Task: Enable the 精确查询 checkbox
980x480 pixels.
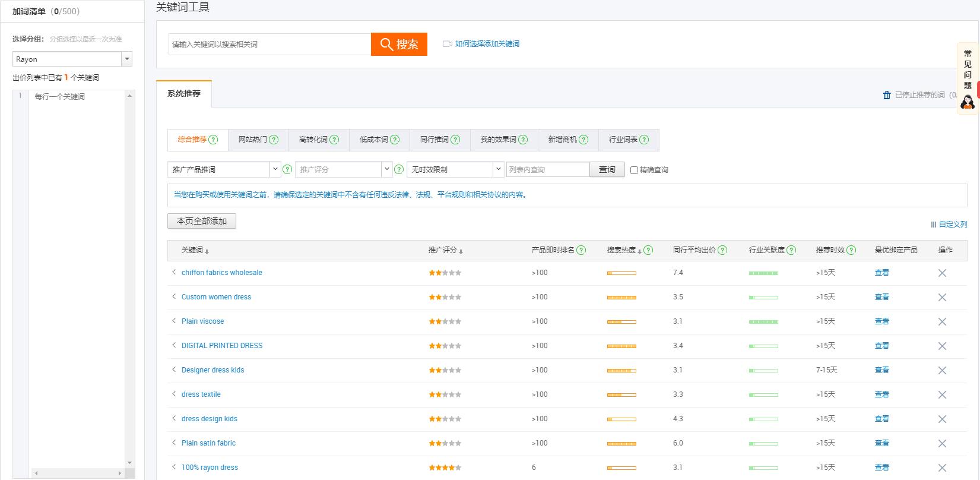Action: (x=634, y=170)
